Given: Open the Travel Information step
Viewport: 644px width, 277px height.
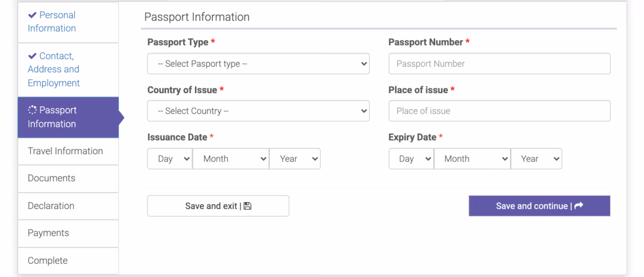Looking at the screenshot, I should pos(68,151).
